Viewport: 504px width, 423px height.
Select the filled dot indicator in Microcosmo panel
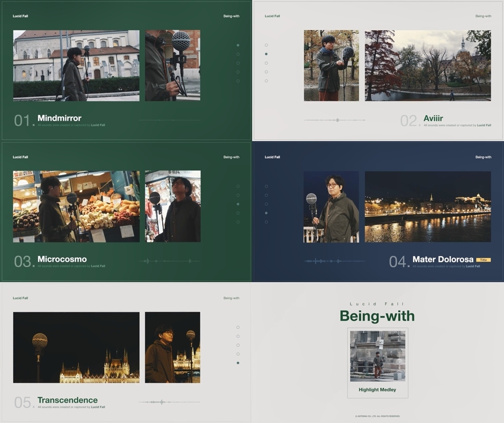[x=238, y=204]
